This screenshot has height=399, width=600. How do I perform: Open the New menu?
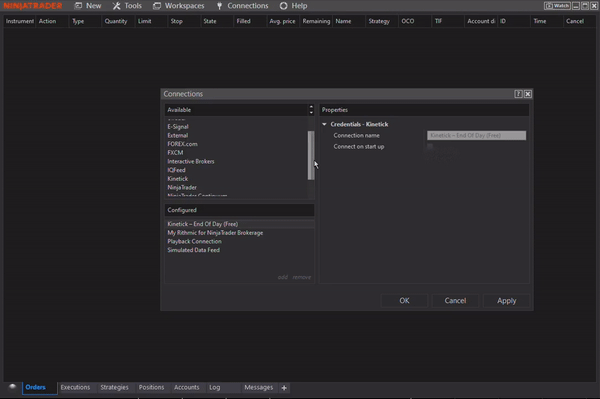tap(88, 6)
